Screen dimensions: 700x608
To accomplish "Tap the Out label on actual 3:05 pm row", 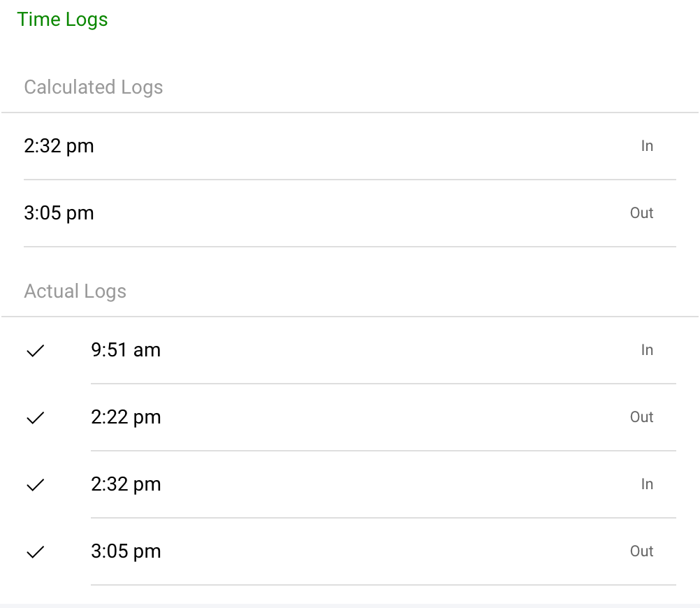I will tap(641, 551).
